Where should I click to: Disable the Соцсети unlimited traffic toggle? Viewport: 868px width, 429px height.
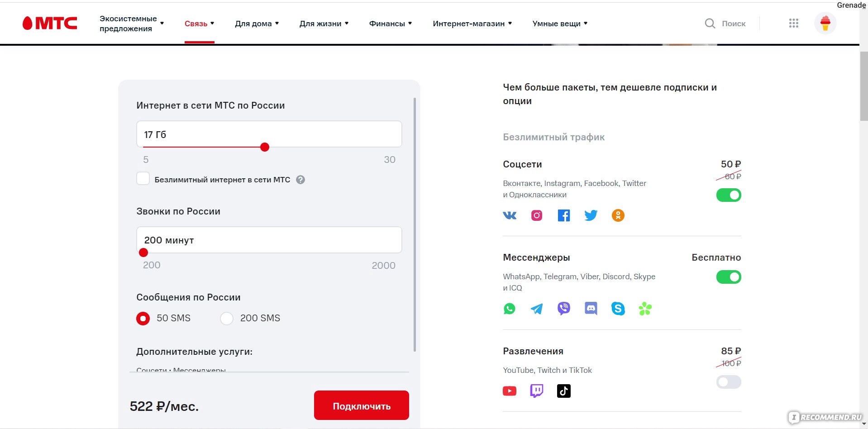coord(729,195)
